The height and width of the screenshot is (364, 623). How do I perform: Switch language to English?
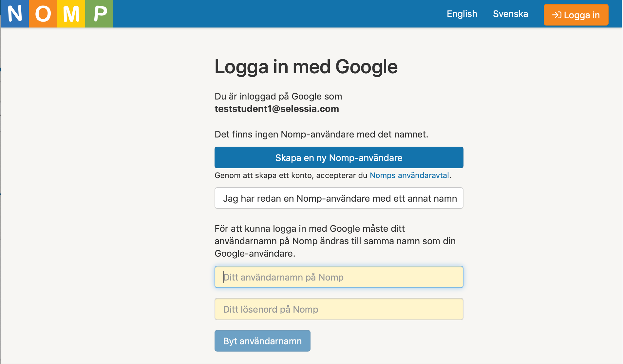[462, 14]
